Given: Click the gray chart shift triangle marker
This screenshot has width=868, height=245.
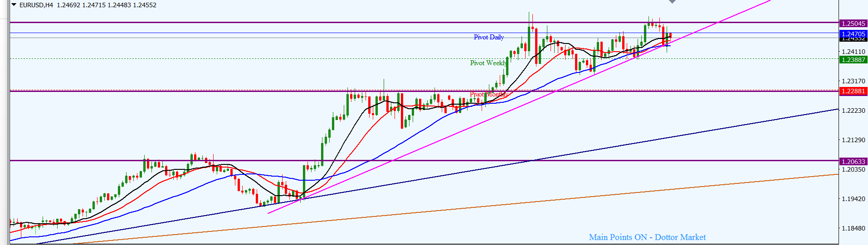Looking at the screenshot, I should click(672, 2).
